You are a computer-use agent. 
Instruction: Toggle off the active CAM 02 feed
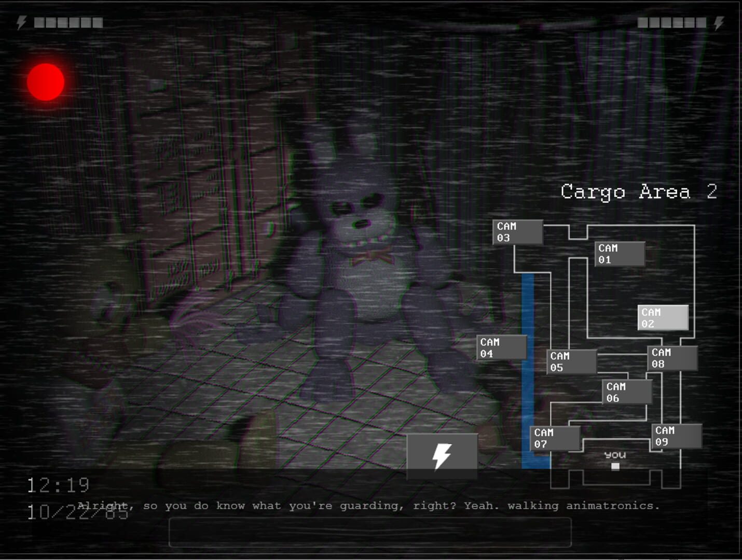click(x=663, y=317)
